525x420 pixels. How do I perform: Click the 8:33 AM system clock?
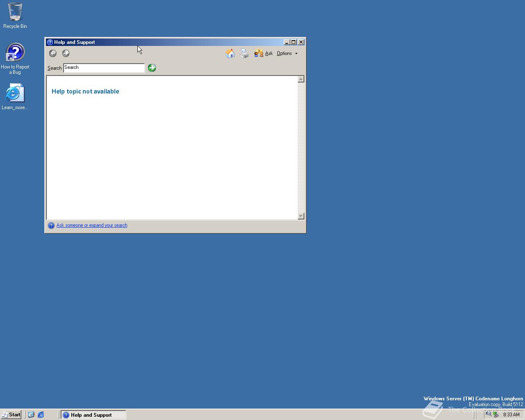click(x=511, y=415)
